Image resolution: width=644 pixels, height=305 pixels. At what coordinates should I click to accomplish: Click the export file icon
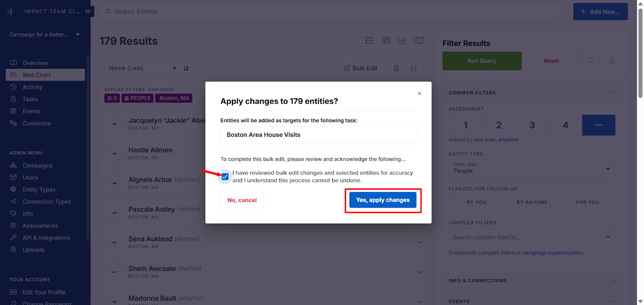point(396,68)
